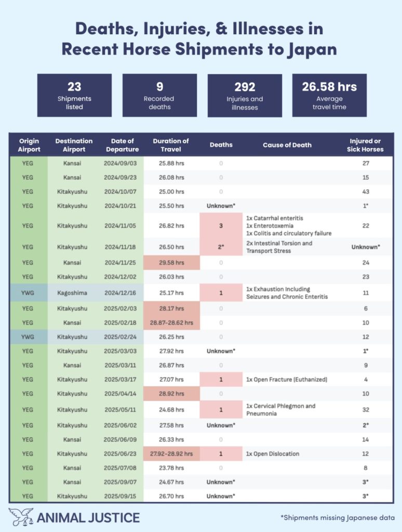The height and width of the screenshot is (532, 402).
Task: Click the 'Origin Airport' column header
Action: [29, 145]
